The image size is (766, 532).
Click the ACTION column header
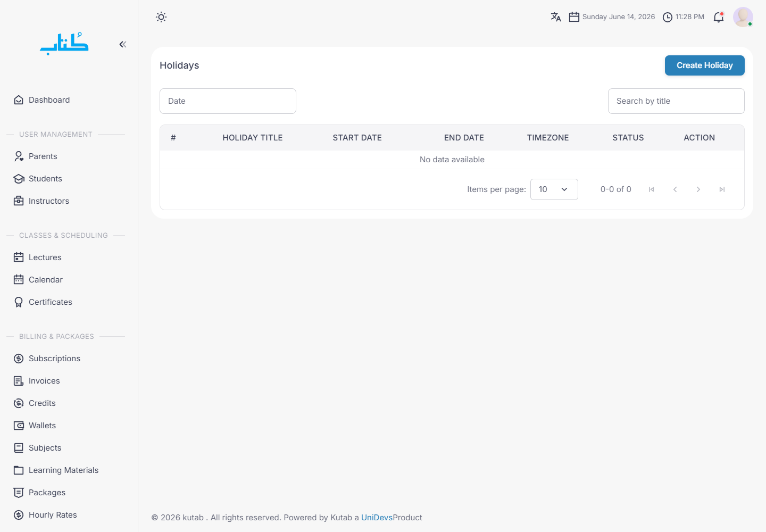pos(700,138)
